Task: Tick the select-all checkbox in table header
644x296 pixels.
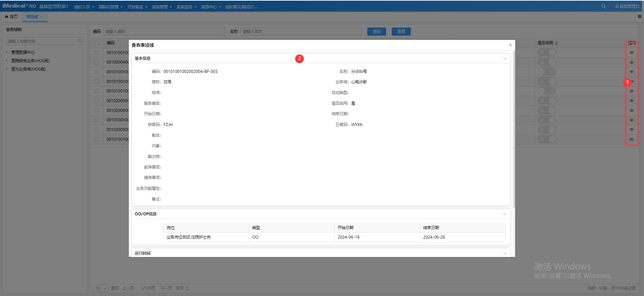Action: click(97, 43)
